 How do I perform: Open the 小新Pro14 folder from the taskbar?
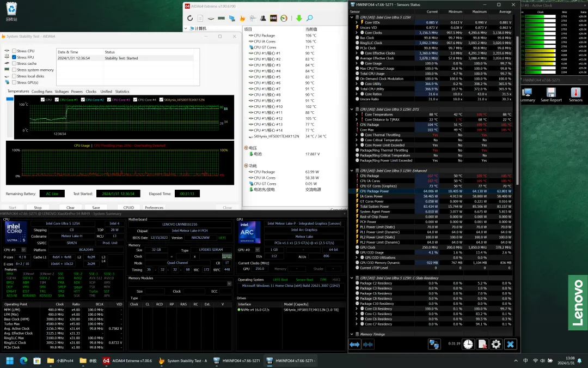[x=60, y=360]
